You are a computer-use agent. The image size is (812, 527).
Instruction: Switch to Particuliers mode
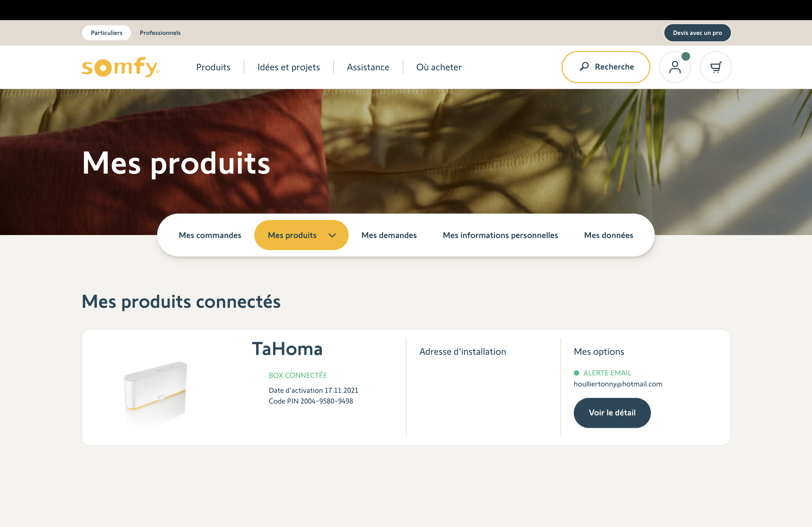tap(106, 33)
